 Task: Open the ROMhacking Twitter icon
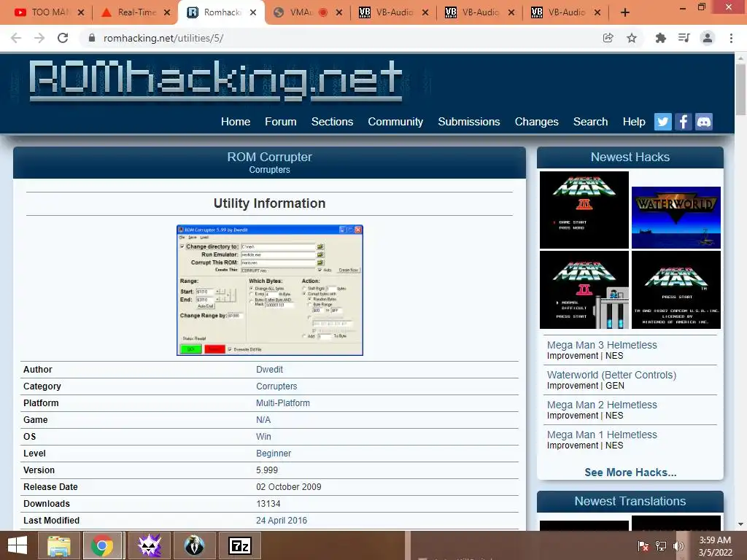662,122
